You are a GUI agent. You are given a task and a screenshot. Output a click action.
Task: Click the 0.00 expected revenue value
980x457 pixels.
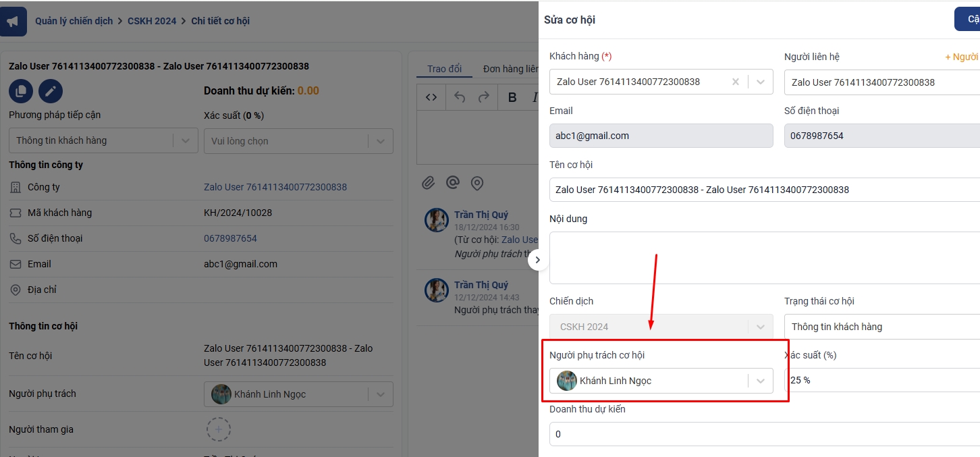pos(308,91)
